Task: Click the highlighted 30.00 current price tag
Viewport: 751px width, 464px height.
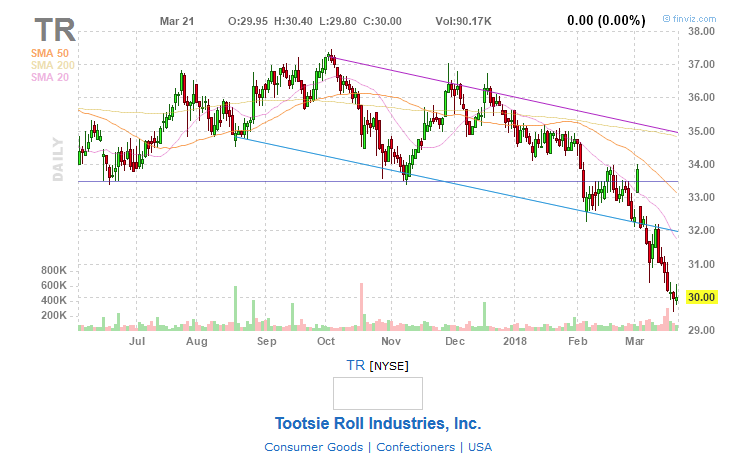Action: coord(701,297)
